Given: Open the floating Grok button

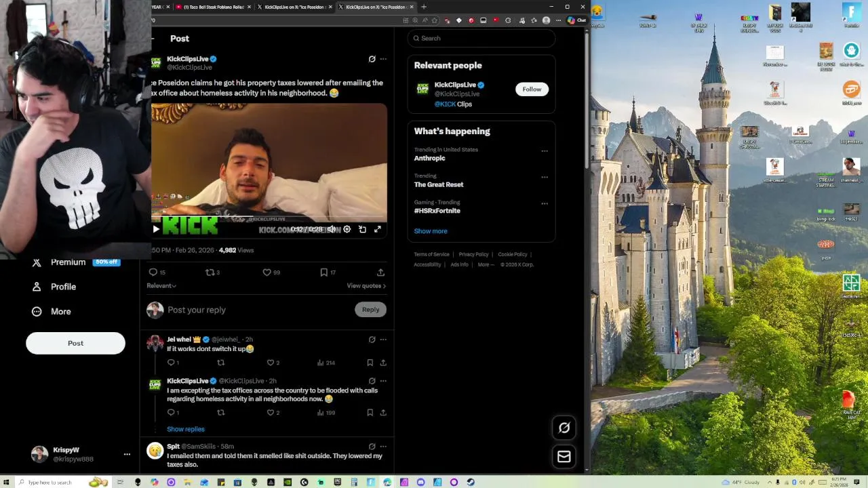Looking at the screenshot, I should (564, 428).
